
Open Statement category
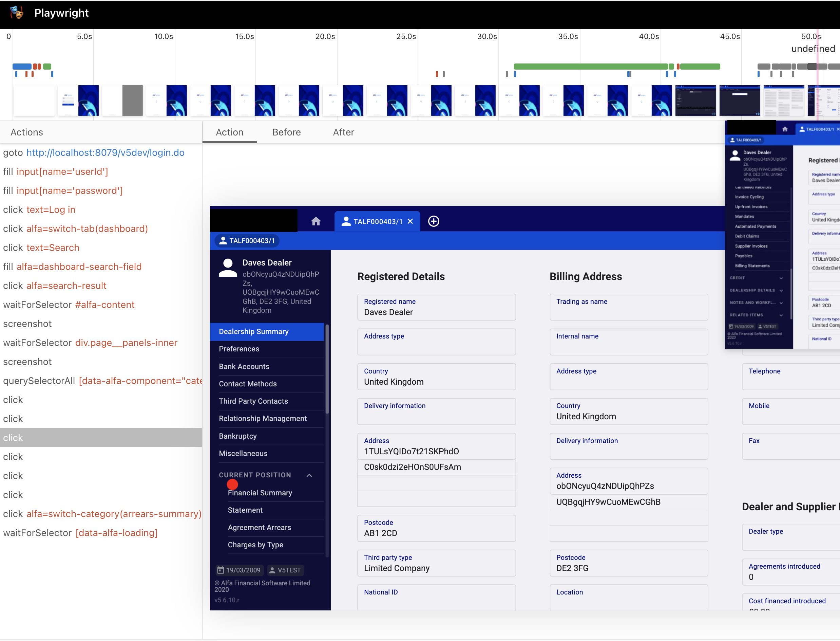pos(275,511)
